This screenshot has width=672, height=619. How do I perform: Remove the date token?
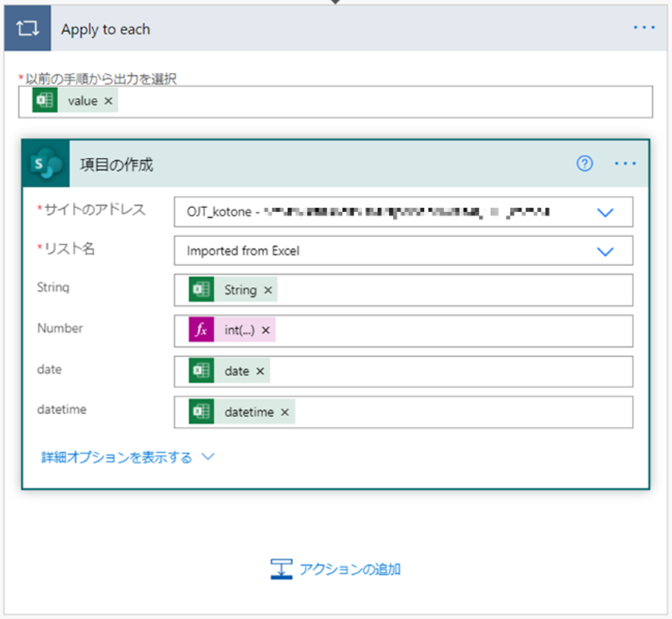pyautogui.click(x=260, y=371)
